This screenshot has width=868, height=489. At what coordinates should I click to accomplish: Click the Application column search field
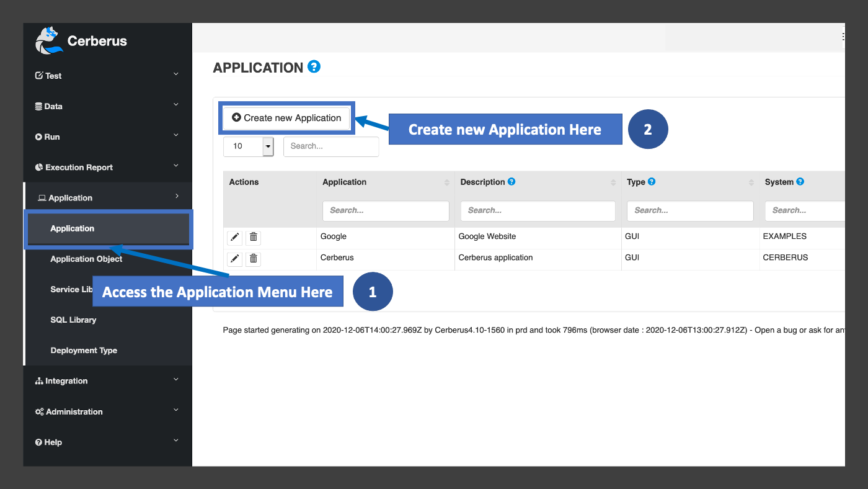click(x=386, y=210)
